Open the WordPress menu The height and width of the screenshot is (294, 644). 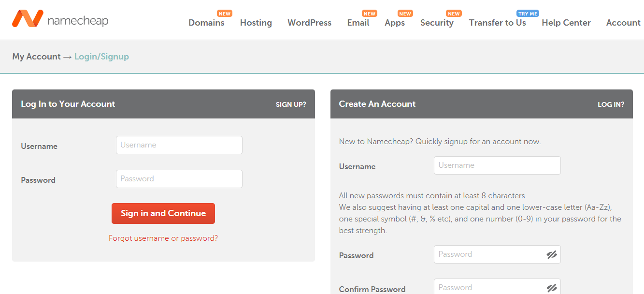point(309,23)
